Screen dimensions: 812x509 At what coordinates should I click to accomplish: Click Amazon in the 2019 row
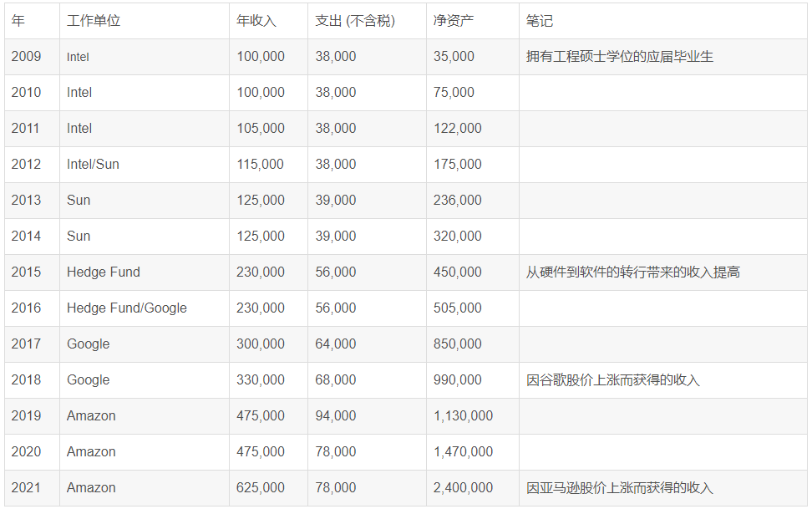click(91, 415)
